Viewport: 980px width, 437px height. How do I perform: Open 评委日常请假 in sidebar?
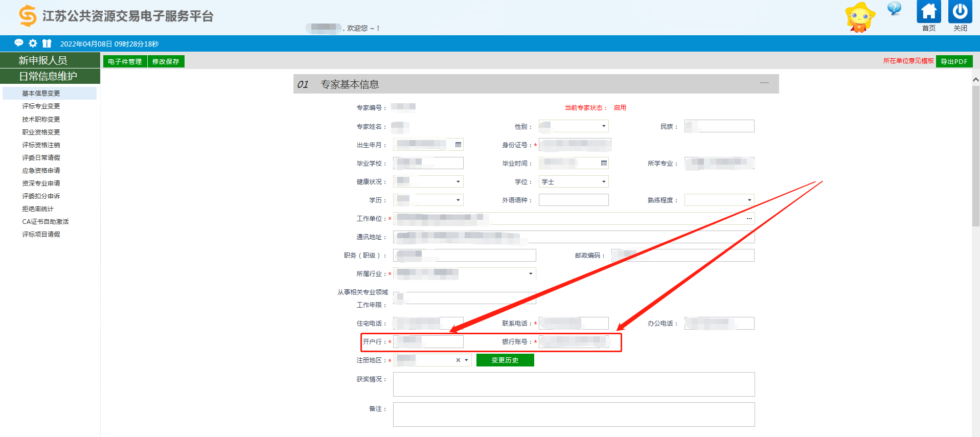[x=41, y=157]
